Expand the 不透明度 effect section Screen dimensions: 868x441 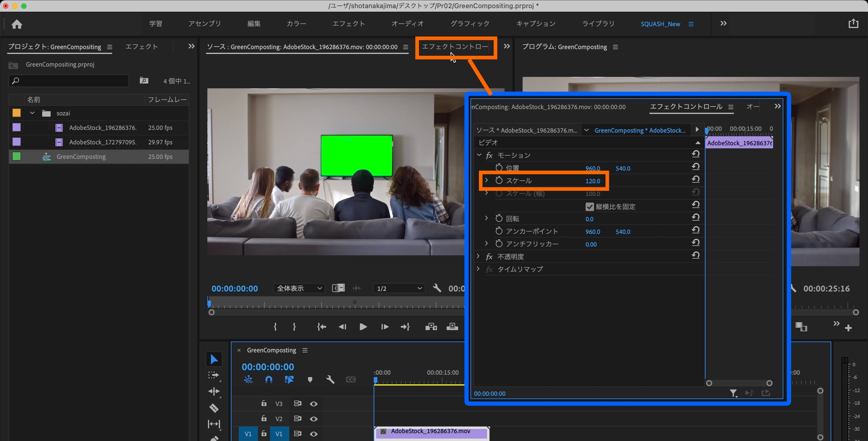pyautogui.click(x=478, y=257)
